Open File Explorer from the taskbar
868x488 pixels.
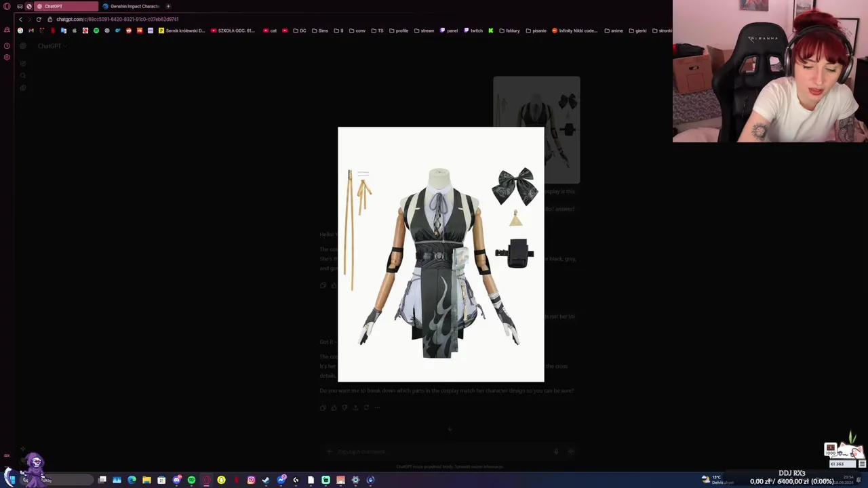146,480
